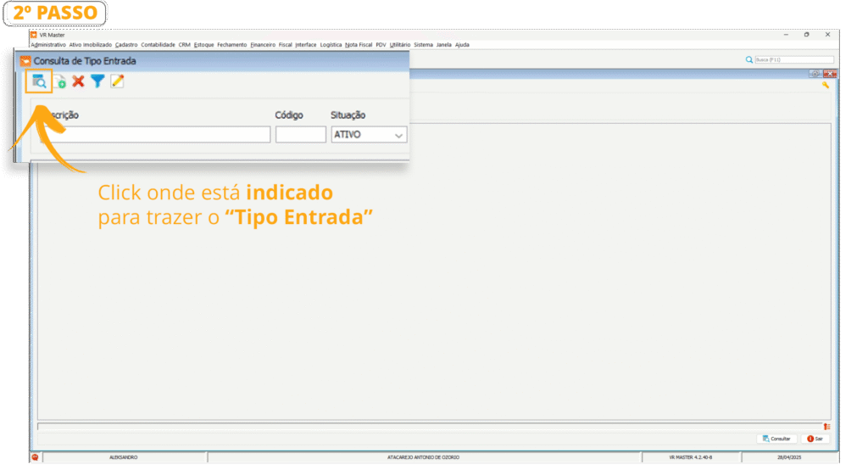Image resolution: width=868 pixels, height=470 pixels.
Task: Click the magnifier icon beside Busca field
Action: (749, 60)
